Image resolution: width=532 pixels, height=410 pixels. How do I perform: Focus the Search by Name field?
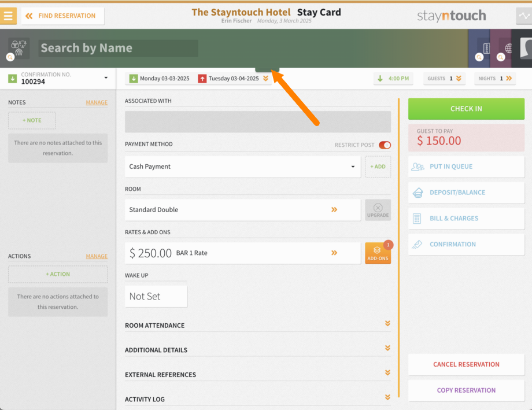coord(118,48)
